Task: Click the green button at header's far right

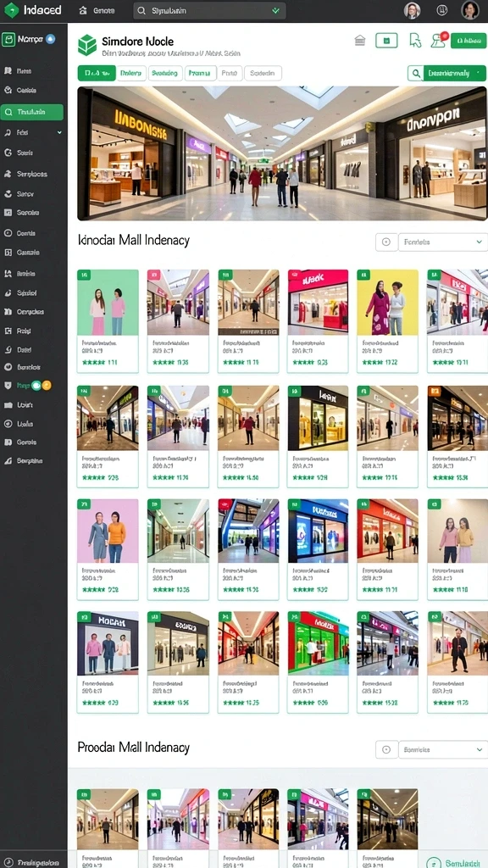Action: [x=469, y=41]
